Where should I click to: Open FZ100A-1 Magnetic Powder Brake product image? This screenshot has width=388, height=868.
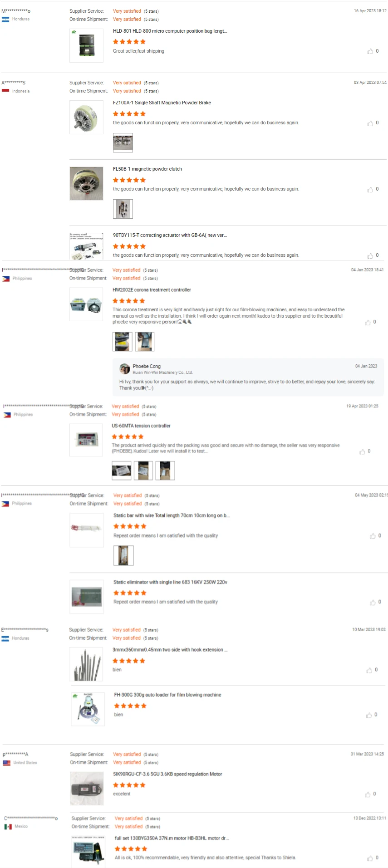pos(86,118)
